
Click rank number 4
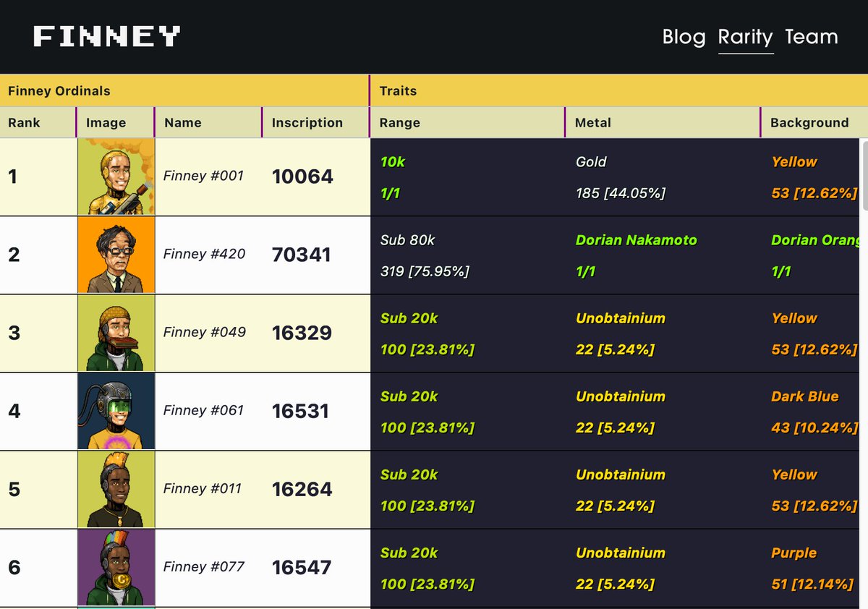(x=14, y=411)
